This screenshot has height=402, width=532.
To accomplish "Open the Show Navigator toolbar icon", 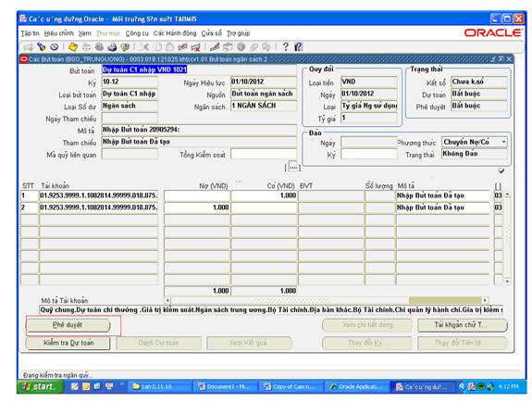I will coord(55,47).
